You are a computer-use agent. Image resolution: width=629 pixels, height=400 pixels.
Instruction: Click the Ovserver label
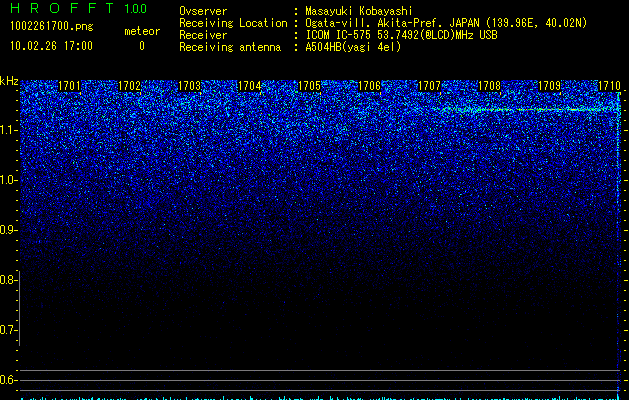pyautogui.click(x=203, y=11)
